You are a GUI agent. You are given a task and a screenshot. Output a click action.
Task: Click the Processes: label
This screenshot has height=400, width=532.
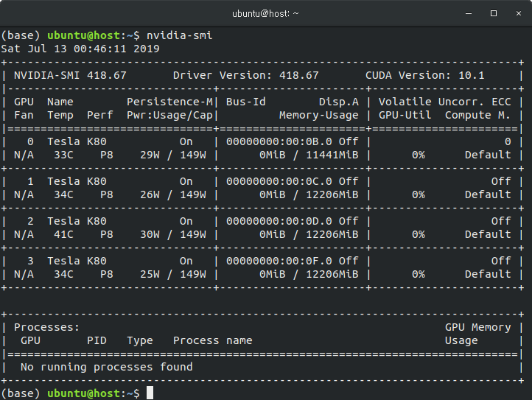[46, 327]
